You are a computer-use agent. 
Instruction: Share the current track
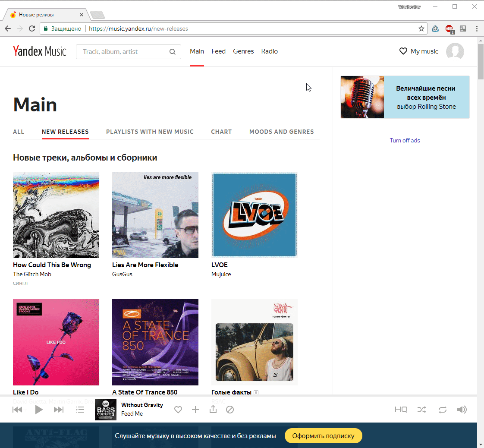click(x=213, y=410)
